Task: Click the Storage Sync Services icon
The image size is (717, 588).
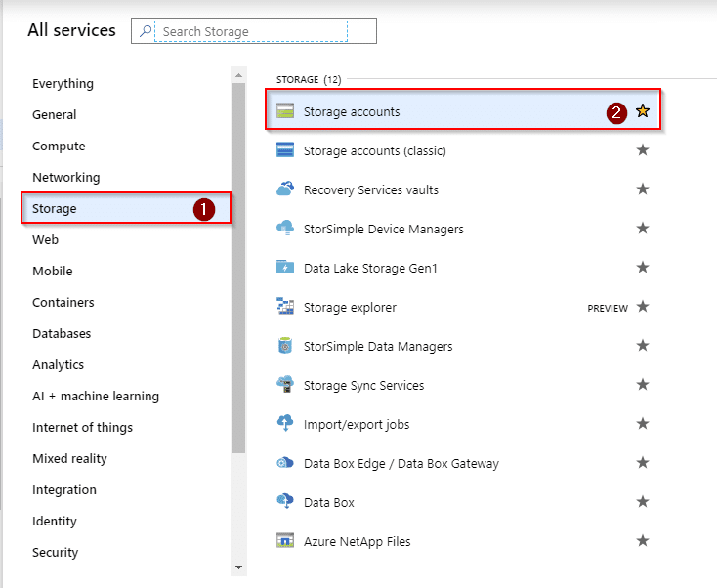Action: click(x=285, y=384)
